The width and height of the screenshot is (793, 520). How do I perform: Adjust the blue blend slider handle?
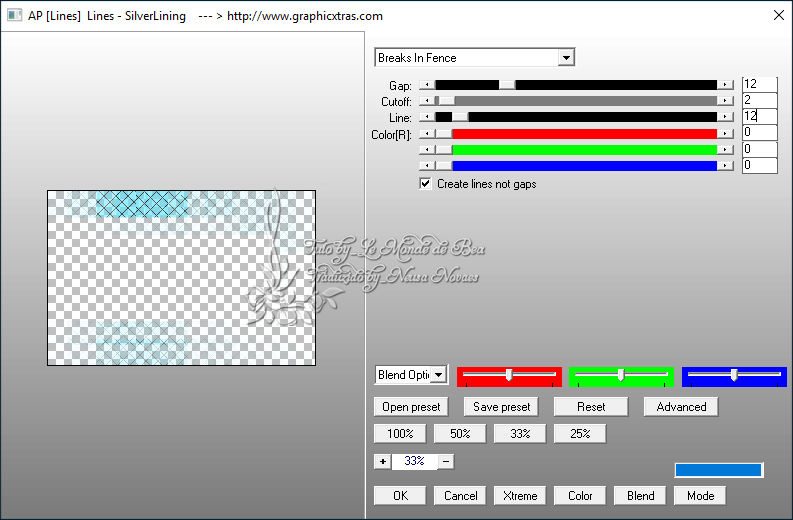pos(734,375)
